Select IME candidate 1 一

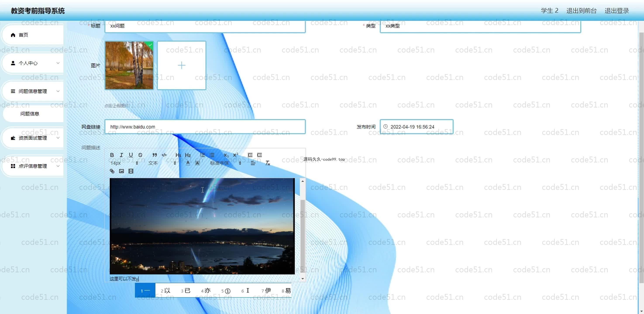click(x=145, y=290)
